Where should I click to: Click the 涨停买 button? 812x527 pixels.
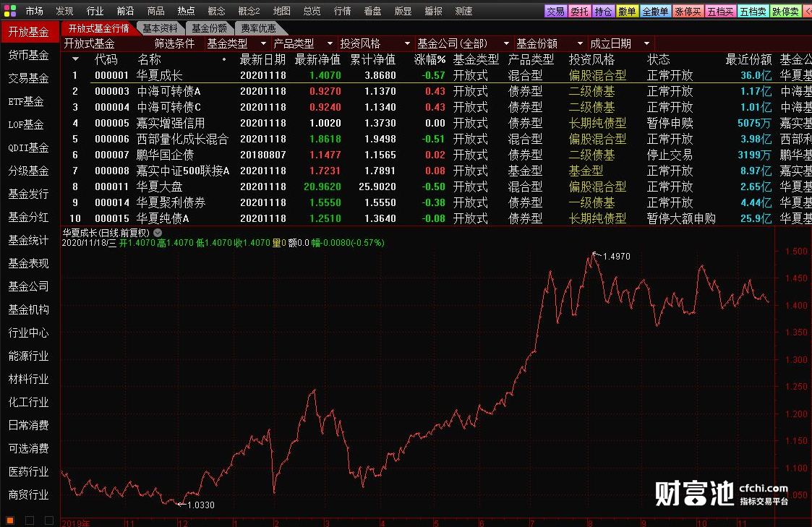(688, 11)
